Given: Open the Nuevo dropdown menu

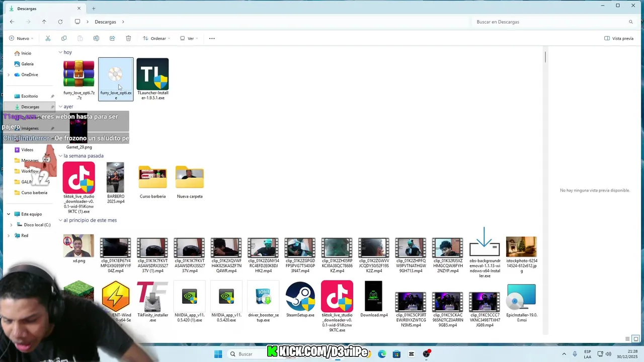Looking at the screenshot, I should click(21, 38).
